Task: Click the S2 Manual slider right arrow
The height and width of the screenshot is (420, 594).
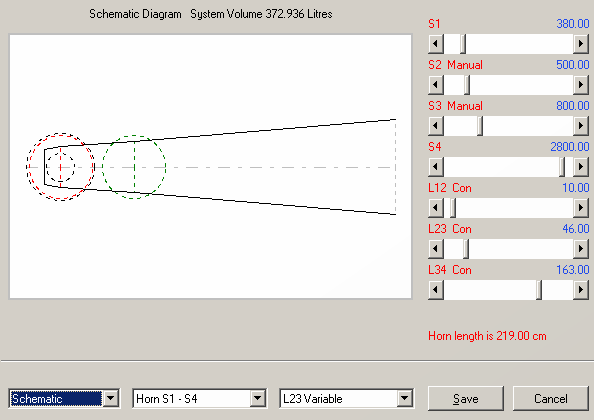Action: tap(581, 85)
